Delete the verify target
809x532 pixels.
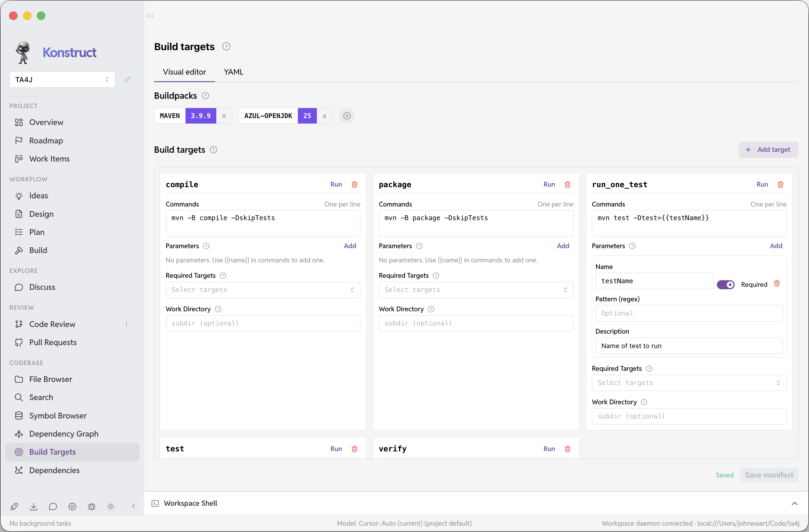[x=567, y=449]
